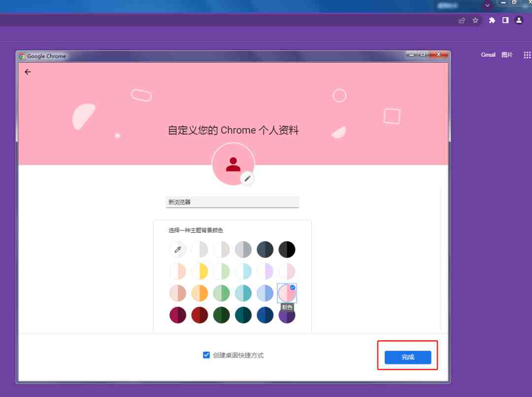This screenshot has width=532, height=397.
Task: Open the Chrome extensions puzzle icon
Action: (492, 20)
